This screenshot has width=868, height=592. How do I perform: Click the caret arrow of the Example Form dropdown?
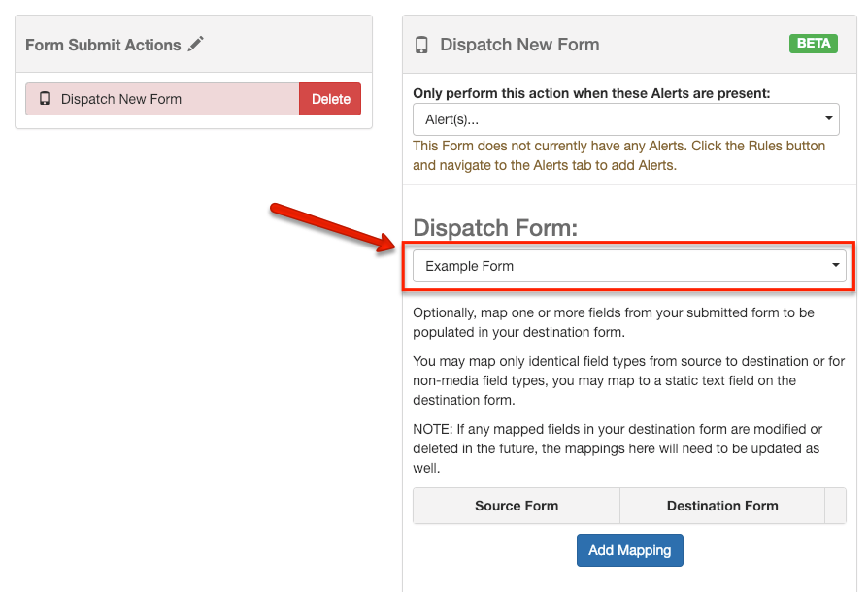click(835, 265)
